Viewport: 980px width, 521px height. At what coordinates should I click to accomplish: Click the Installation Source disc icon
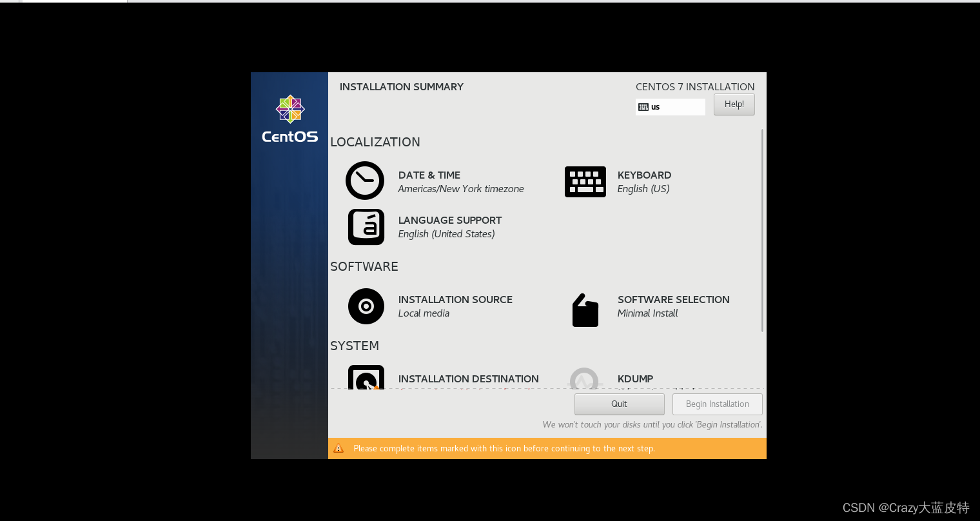(366, 306)
